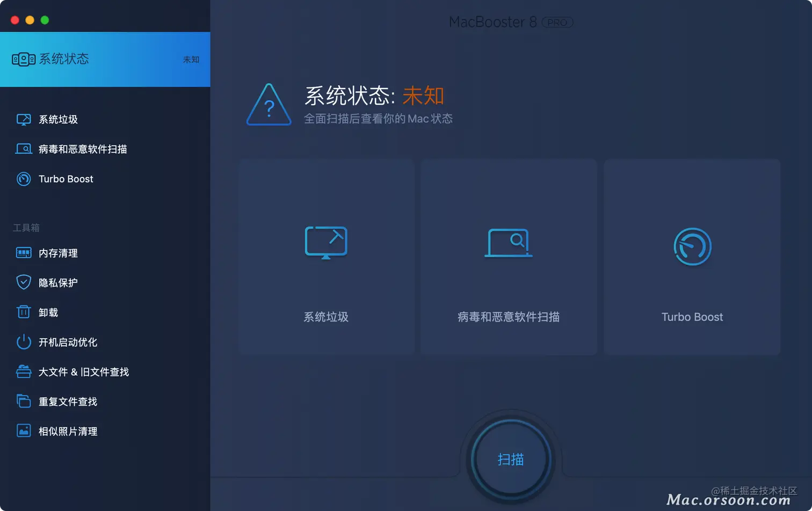
Task: Minimize the window with the yellow button
Action: (30, 20)
